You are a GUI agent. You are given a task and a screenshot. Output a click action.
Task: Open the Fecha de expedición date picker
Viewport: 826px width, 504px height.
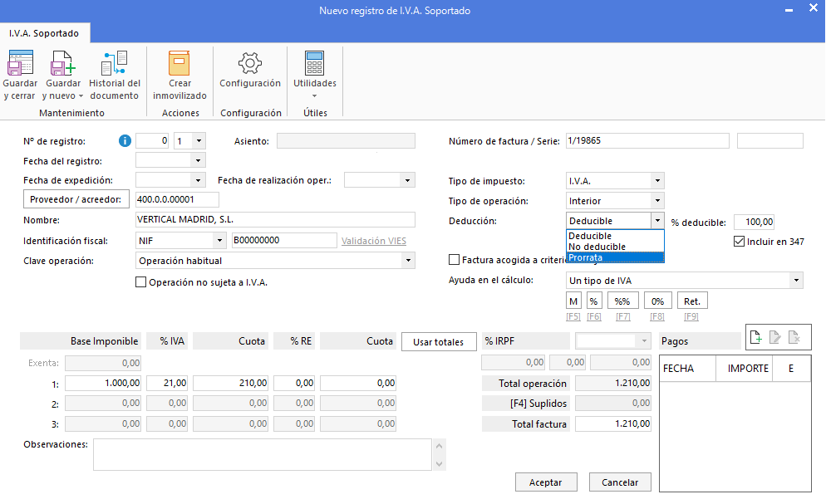198,180
